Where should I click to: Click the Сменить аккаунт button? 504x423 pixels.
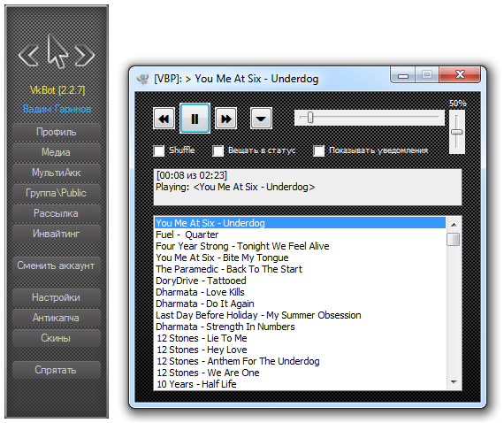click(57, 265)
